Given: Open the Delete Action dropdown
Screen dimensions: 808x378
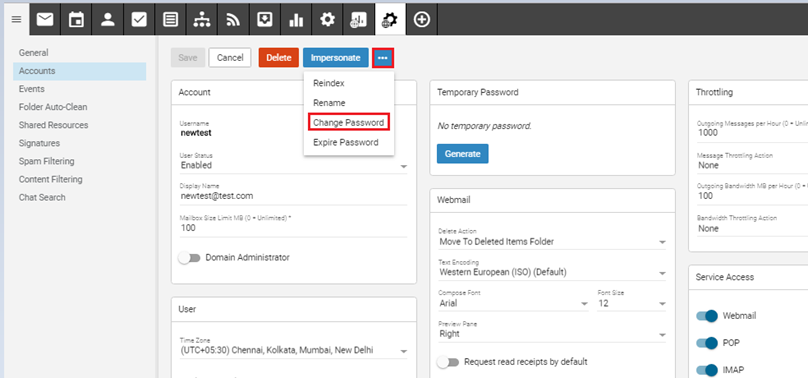Looking at the screenshot, I should pyautogui.click(x=552, y=241).
